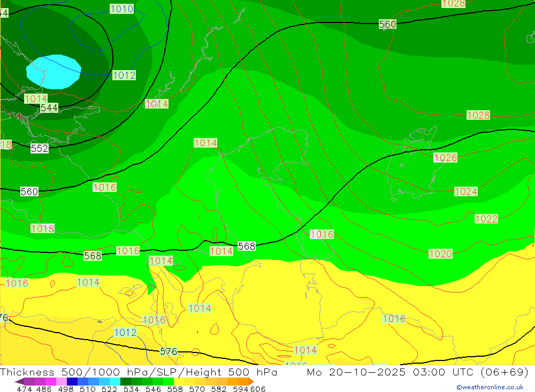Image resolution: width=535 pixels, height=392 pixels.
Task: Click the 1010 isobar label
Action: click(122, 9)
